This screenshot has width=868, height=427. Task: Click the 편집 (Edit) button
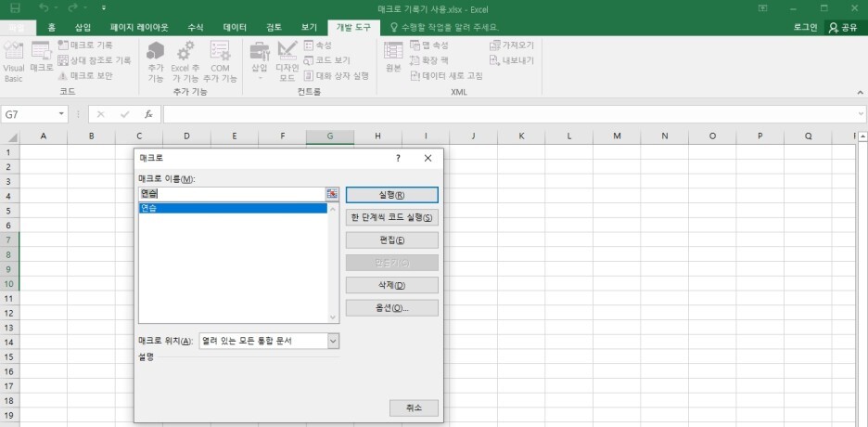click(x=392, y=239)
